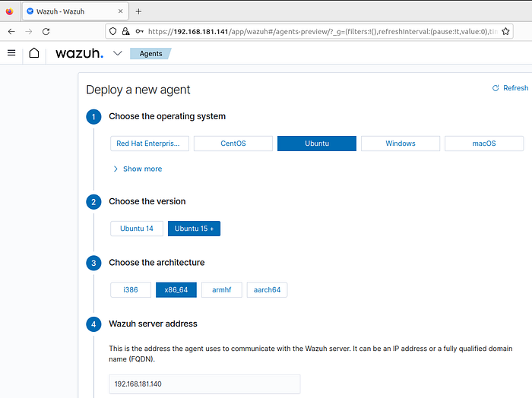Select Ubuntu operating system

[317, 144]
